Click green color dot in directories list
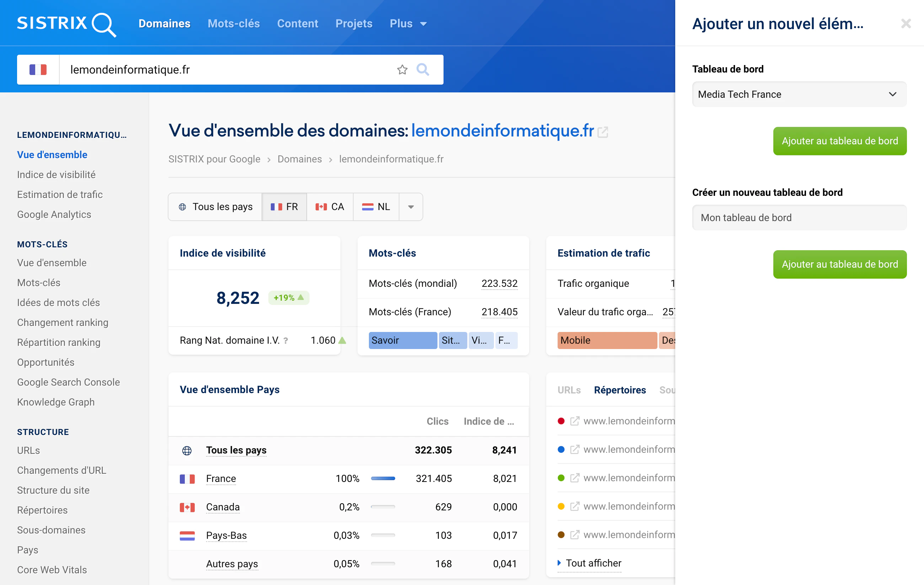Screen dimensions: 924x585 (561, 478)
